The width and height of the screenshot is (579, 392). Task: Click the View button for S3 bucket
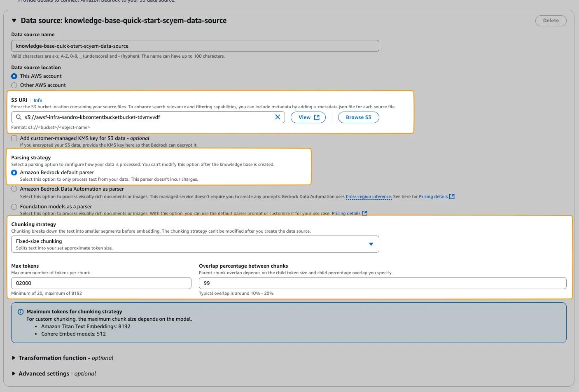[x=308, y=117]
